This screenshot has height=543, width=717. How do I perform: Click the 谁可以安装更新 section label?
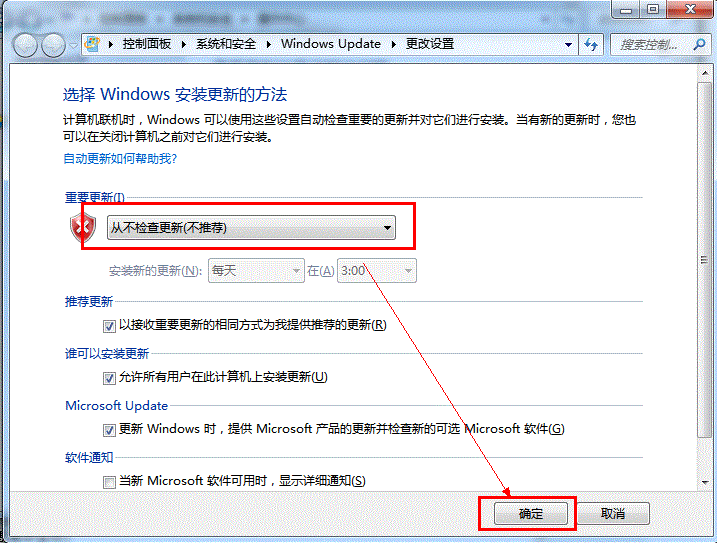pyautogui.click(x=107, y=354)
